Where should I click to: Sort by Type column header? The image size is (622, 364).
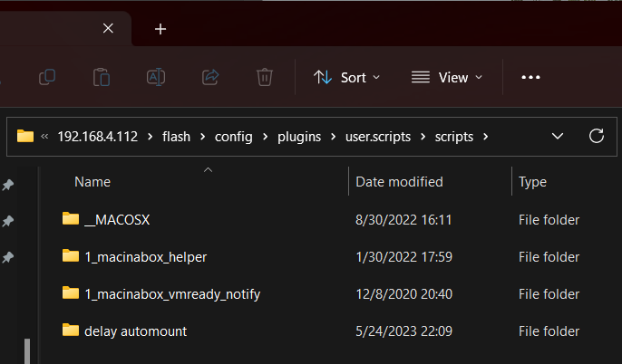(532, 182)
